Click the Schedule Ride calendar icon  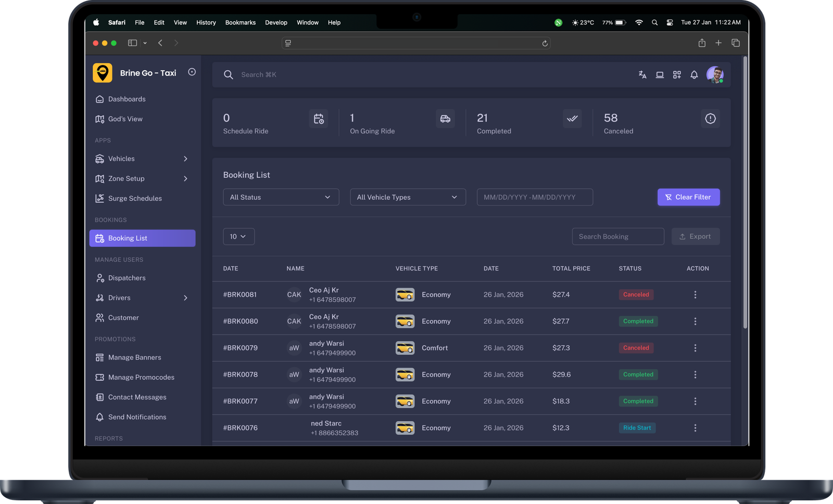319,119
